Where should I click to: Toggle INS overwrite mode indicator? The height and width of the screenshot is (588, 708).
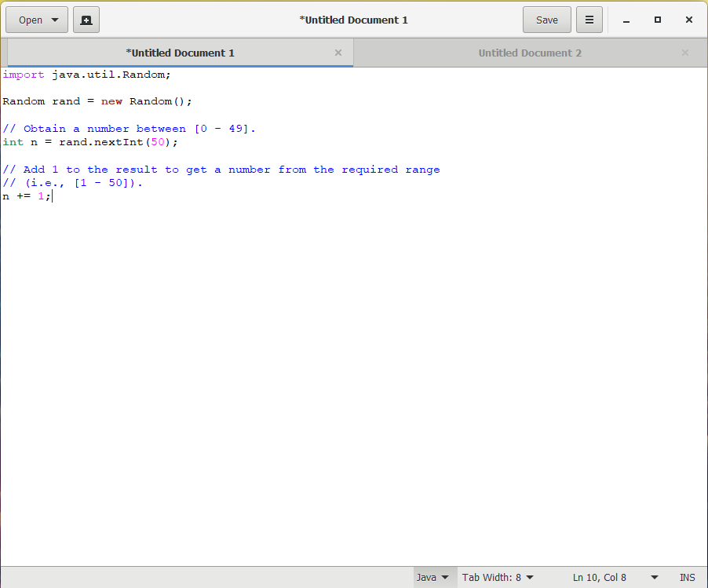687,577
